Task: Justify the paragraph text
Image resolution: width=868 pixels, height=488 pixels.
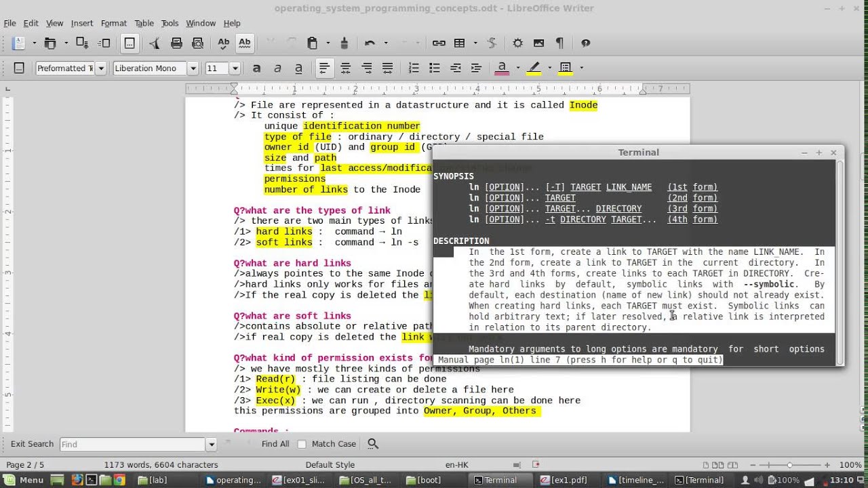Action: [x=388, y=68]
